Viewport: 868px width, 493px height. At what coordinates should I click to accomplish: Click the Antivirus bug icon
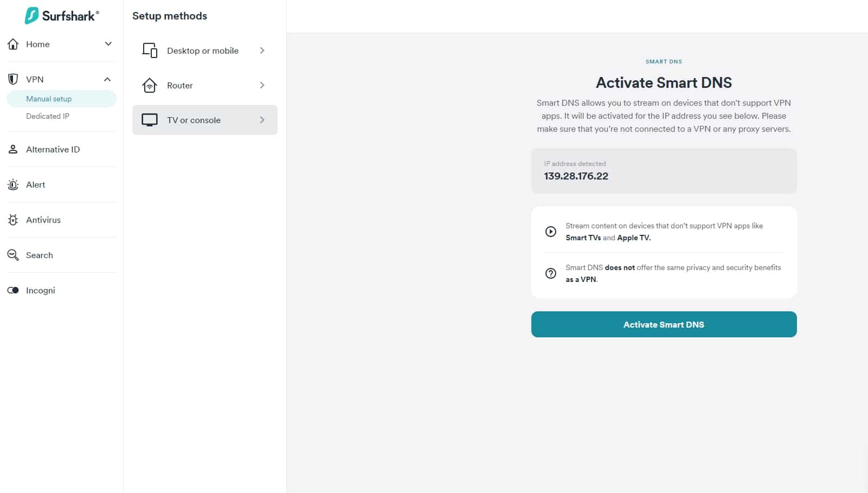[x=13, y=220]
